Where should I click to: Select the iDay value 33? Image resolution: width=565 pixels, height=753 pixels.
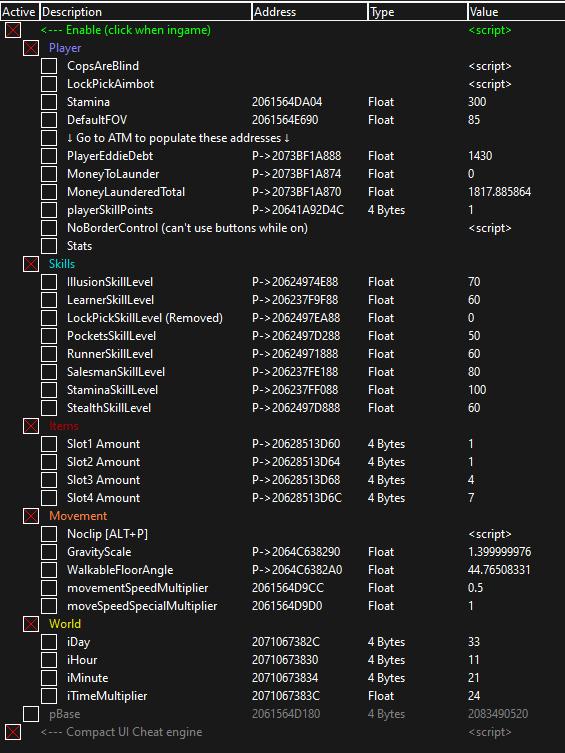click(474, 642)
